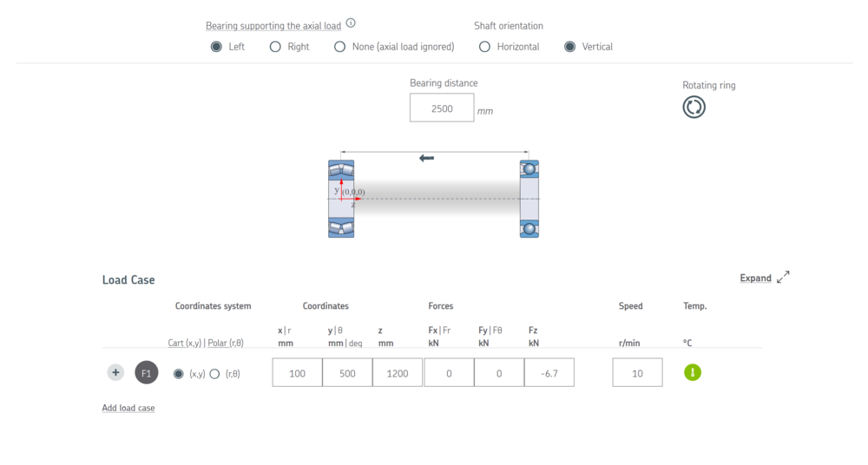Click the Fz force field showing -6.7
Image resolution: width=868 pixels, height=465 pixels.
[x=549, y=372]
